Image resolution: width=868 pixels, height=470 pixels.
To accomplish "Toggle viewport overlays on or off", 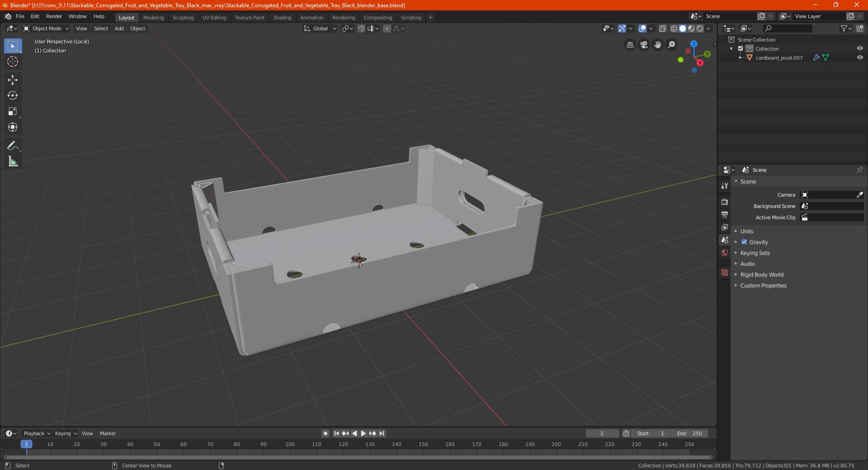I will pyautogui.click(x=642, y=28).
